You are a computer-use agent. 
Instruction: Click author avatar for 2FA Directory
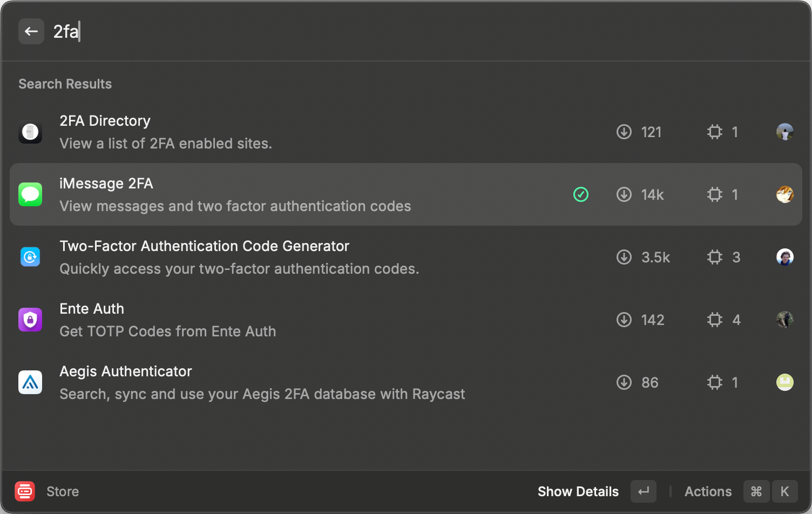point(785,132)
